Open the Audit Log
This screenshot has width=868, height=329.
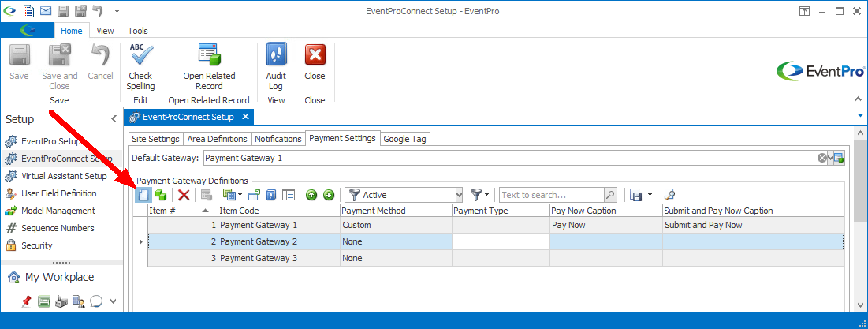click(276, 67)
